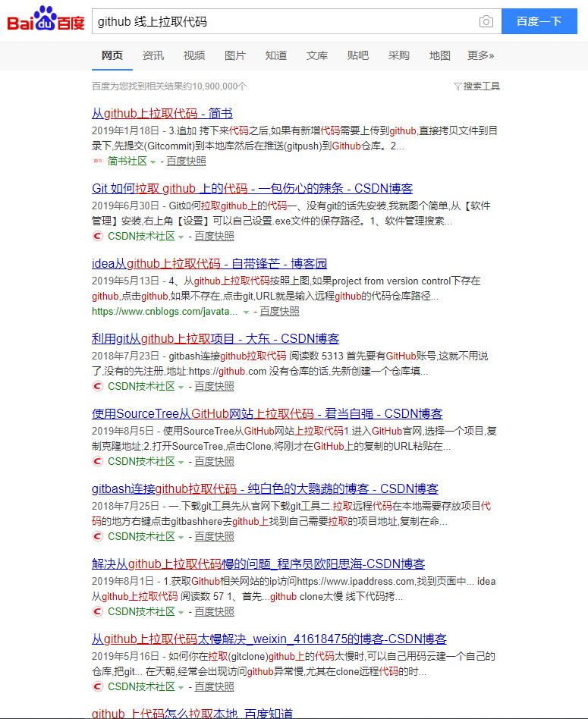Image resolution: width=588 pixels, height=719 pixels.
Task: Expand arrow after cnblogs.com URL
Action: click(246, 312)
